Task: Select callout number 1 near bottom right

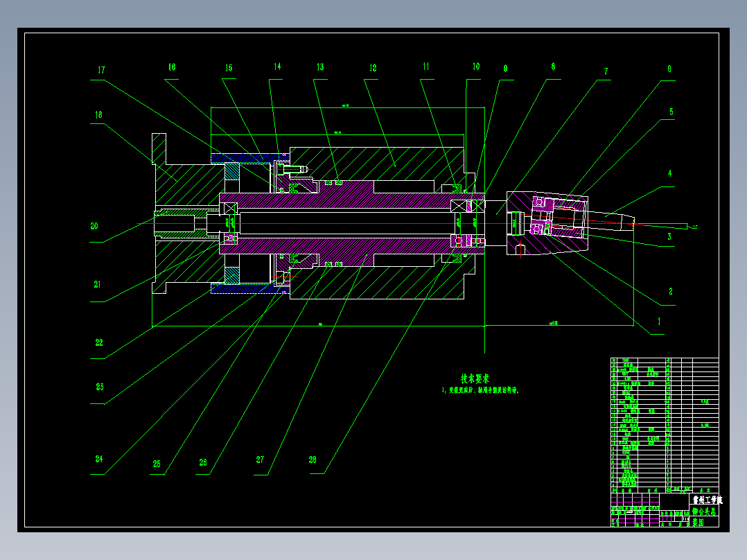Action: click(660, 322)
